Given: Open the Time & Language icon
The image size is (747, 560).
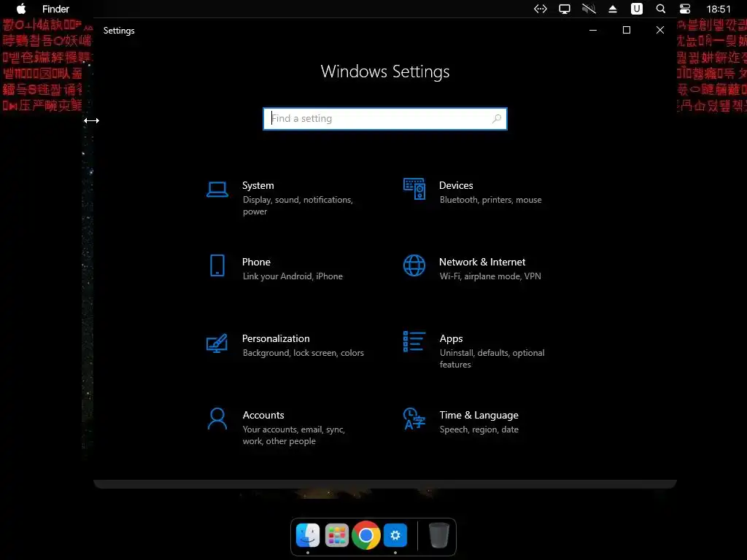Looking at the screenshot, I should coord(414,419).
